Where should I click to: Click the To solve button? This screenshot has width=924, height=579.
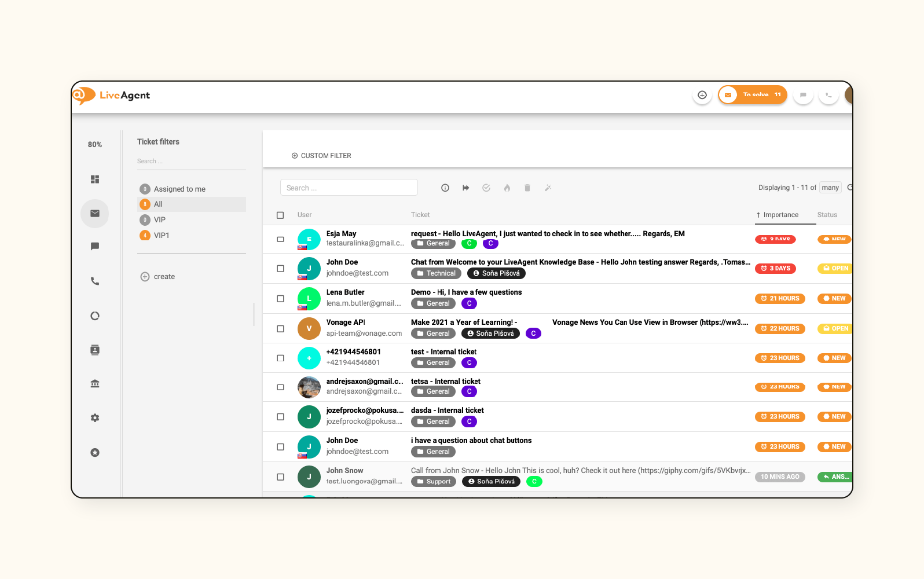[753, 95]
